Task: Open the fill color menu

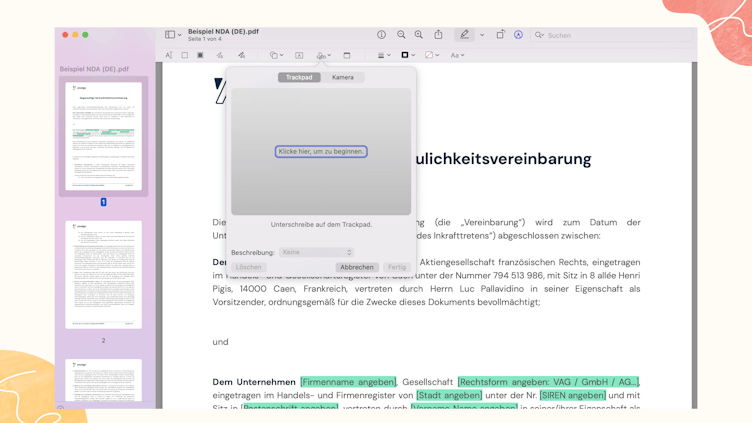Action: coord(432,55)
